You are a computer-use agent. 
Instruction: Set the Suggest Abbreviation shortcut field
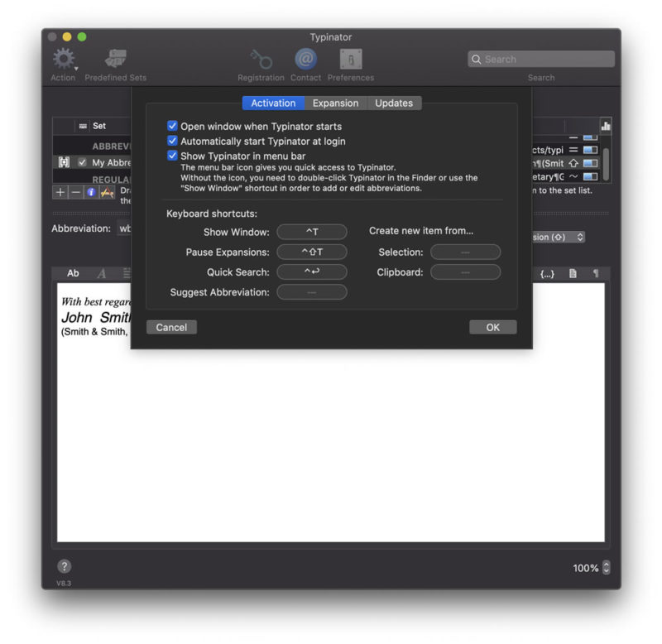(312, 292)
